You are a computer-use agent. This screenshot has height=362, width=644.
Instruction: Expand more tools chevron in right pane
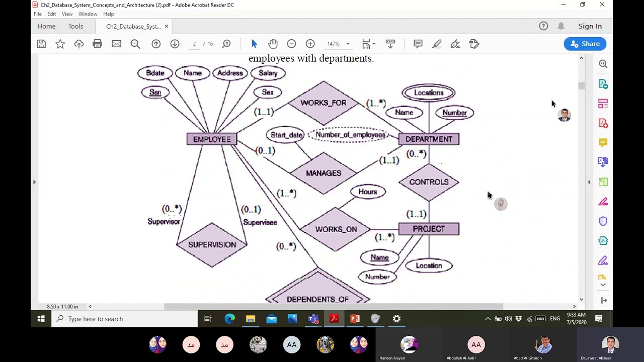click(603, 285)
